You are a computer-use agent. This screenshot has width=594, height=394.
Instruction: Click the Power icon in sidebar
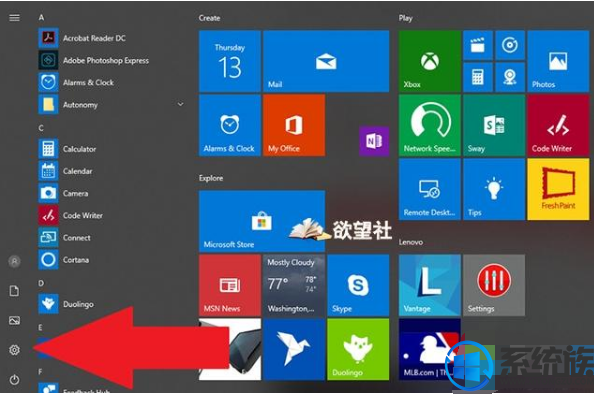[14, 379]
